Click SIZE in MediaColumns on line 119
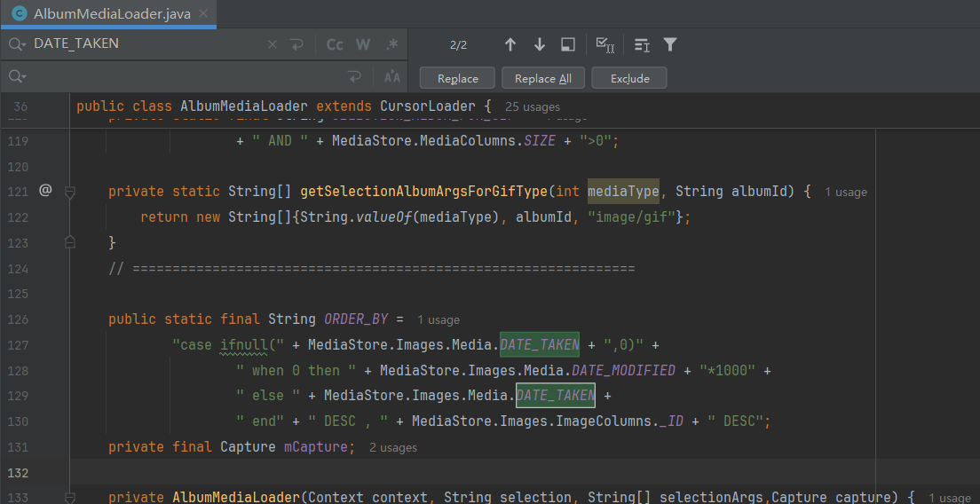The width and height of the screenshot is (980, 504). pyautogui.click(x=540, y=140)
